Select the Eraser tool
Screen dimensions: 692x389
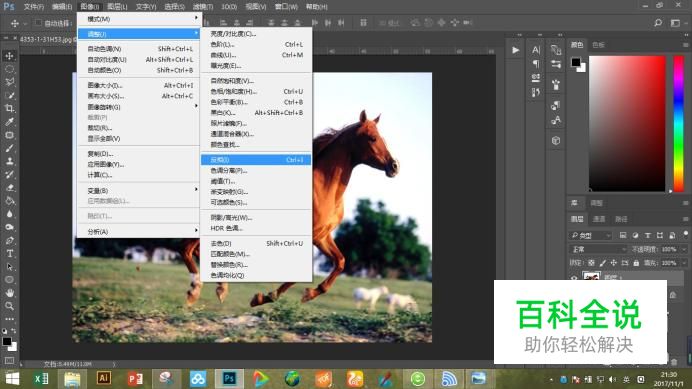point(9,188)
